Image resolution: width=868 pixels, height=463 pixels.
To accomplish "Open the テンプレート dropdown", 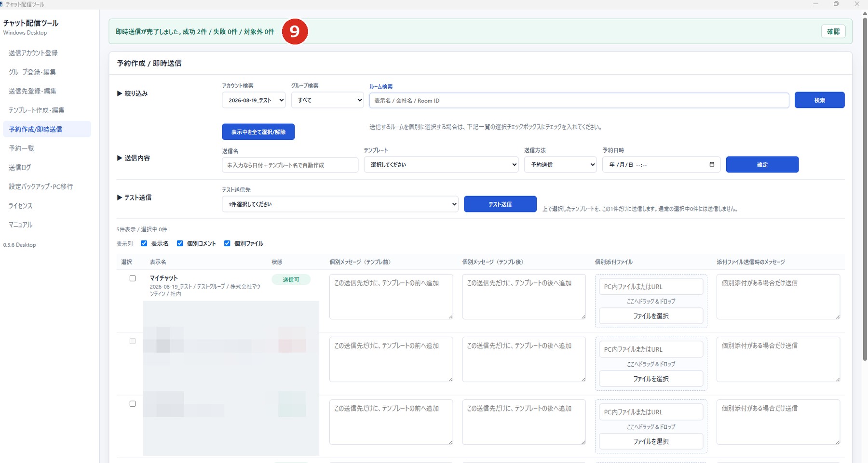I will pyautogui.click(x=441, y=165).
